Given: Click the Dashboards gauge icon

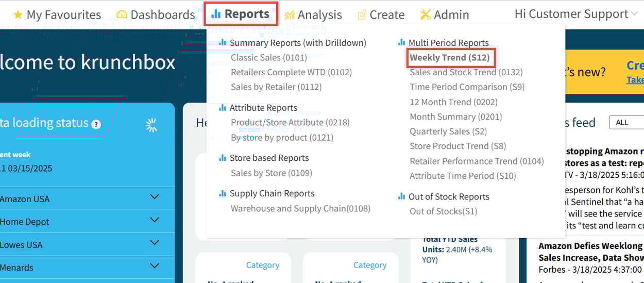Looking at the screenshot, I should click(x=122, y=15).
